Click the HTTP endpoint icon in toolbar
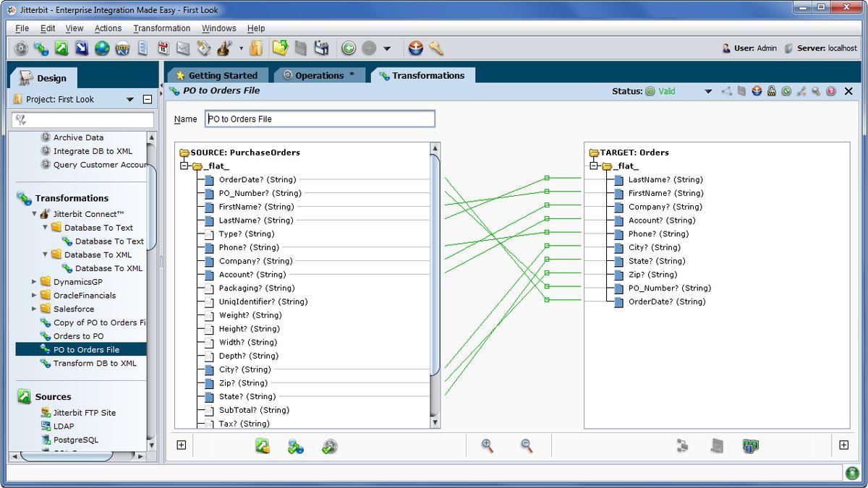Viewport: 868px width, 488px height. 122,48
